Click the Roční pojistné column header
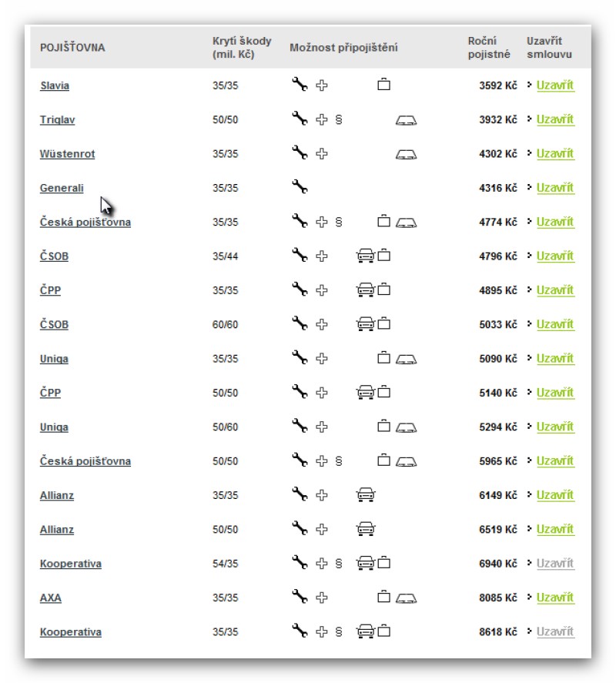The image size is (616, 683). tap(489, 48)
